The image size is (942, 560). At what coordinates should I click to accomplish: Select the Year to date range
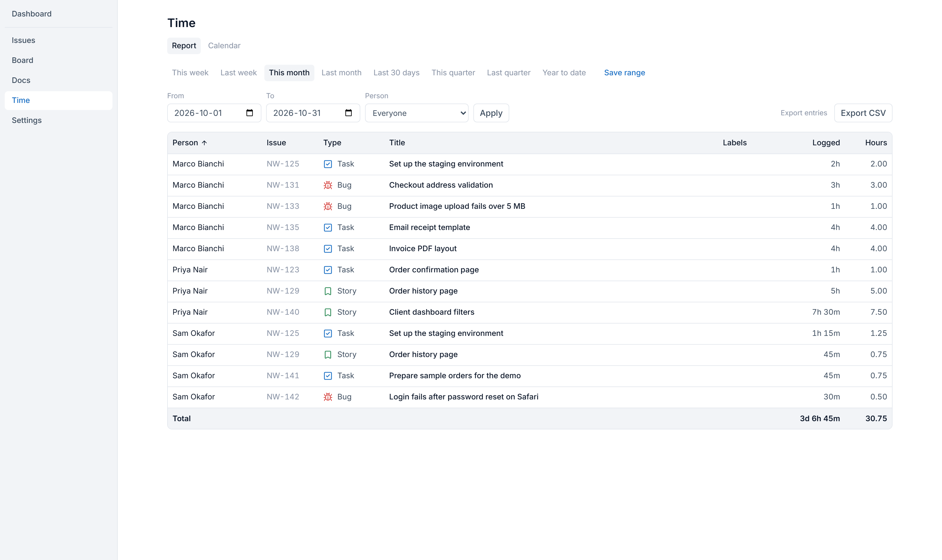[564, 73]
